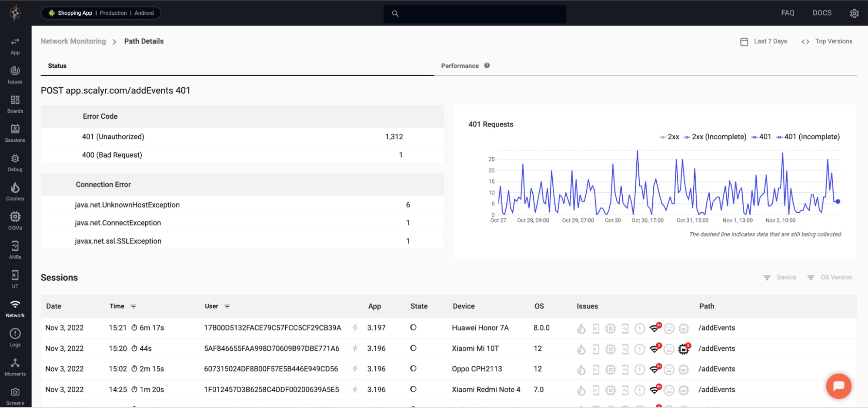The image size is (868, 408).
Task: Open the OOMs sidebar icon
Action: (x=15, y=221)
